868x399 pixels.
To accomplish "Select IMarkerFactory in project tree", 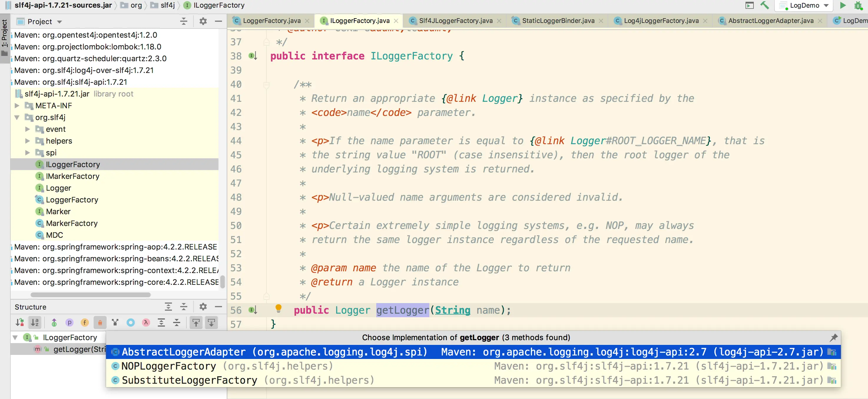I will [x=72, y=177].
